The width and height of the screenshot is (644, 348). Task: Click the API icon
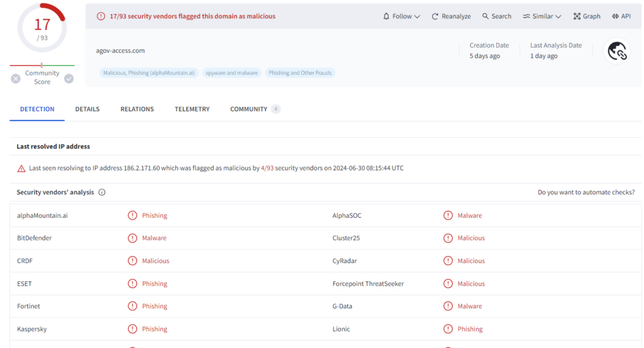615,16
